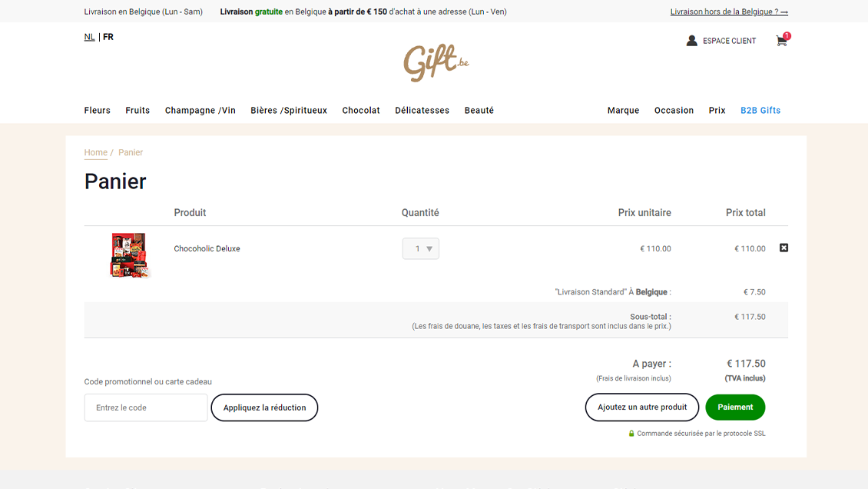Follow the Home breadcrumb link
Viewport: 868px width, 489px height.
pyautogui.click(x=96, y=152)
